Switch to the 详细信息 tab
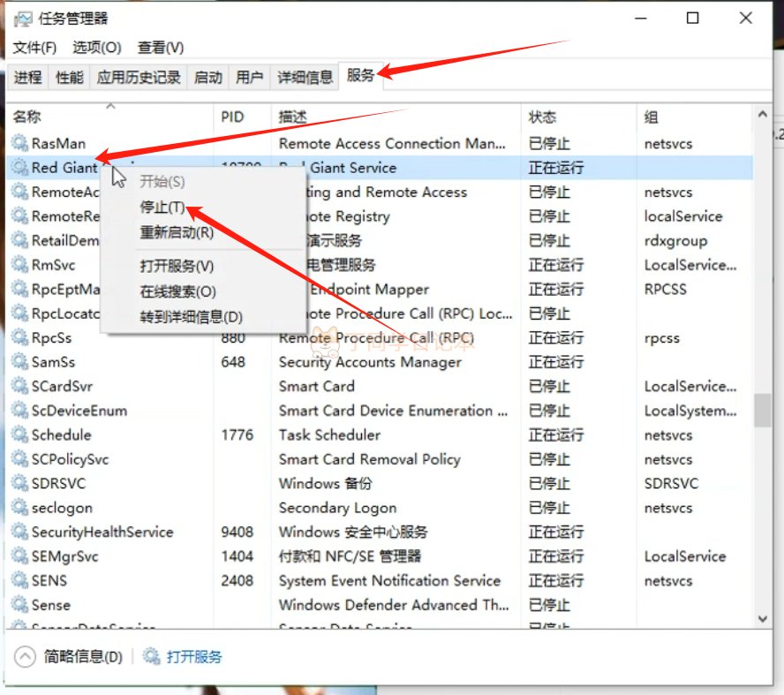The height and width of the screenshot is (695, 784). 305,77
